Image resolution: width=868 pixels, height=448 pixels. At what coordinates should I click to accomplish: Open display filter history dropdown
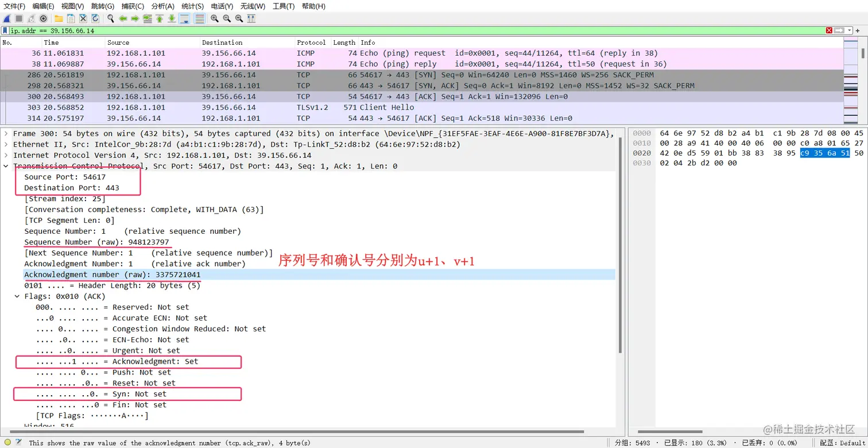click(x=849, y=30)
